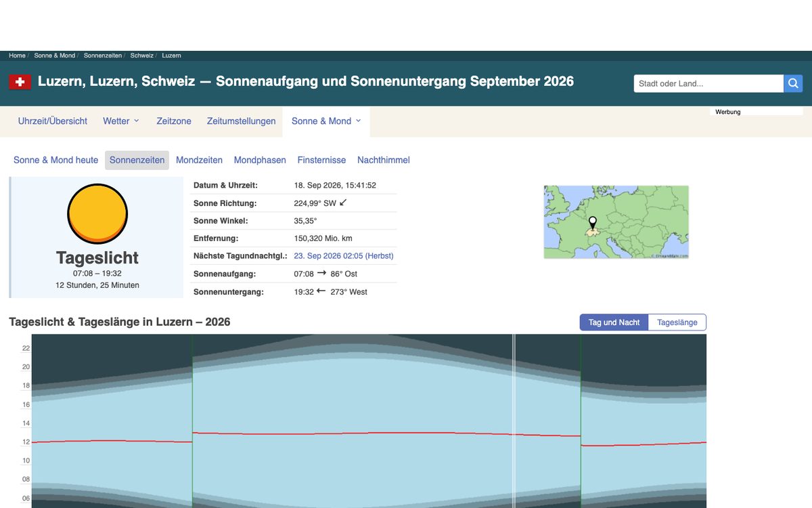
Task: Click the date time 18. Sep 2026, 15:41:52
Action: pos(335,185)
